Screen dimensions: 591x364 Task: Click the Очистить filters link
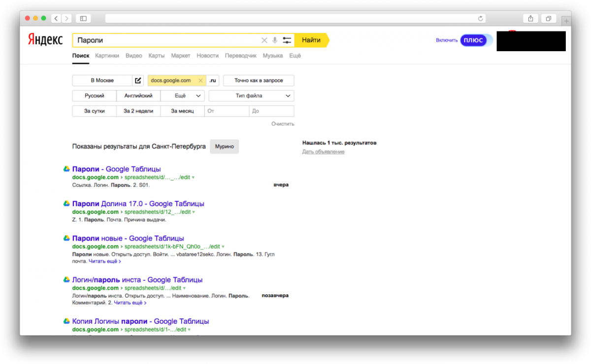(x=283, y=124)
